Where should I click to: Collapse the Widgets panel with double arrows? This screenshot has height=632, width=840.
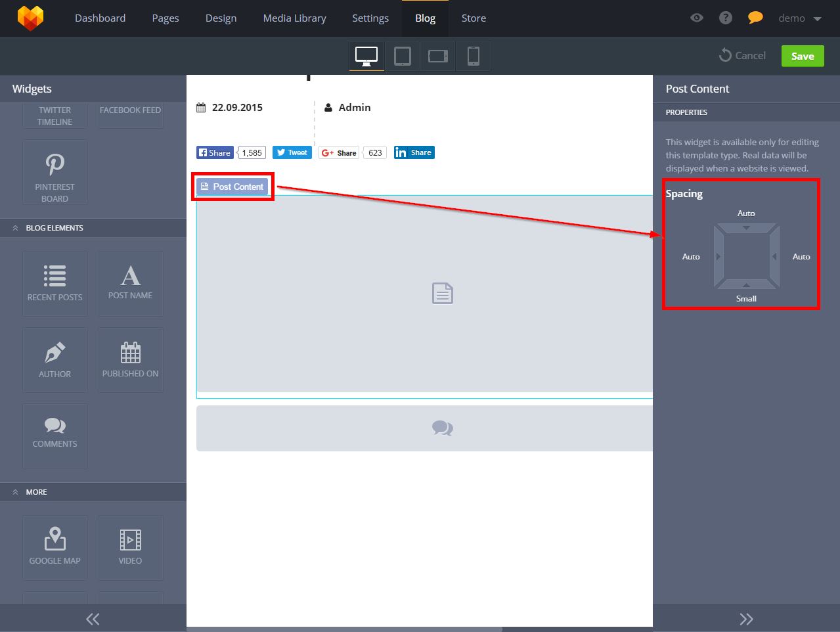pyautogui.click(x=93, y=619)
